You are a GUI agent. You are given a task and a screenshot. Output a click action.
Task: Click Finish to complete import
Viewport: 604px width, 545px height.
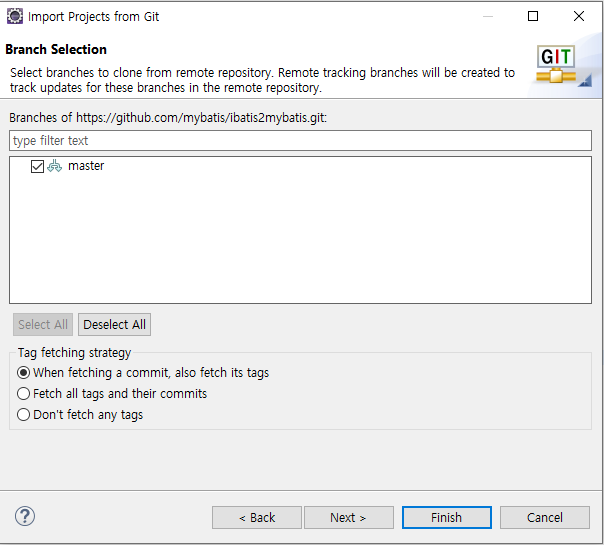coord(447,517)
